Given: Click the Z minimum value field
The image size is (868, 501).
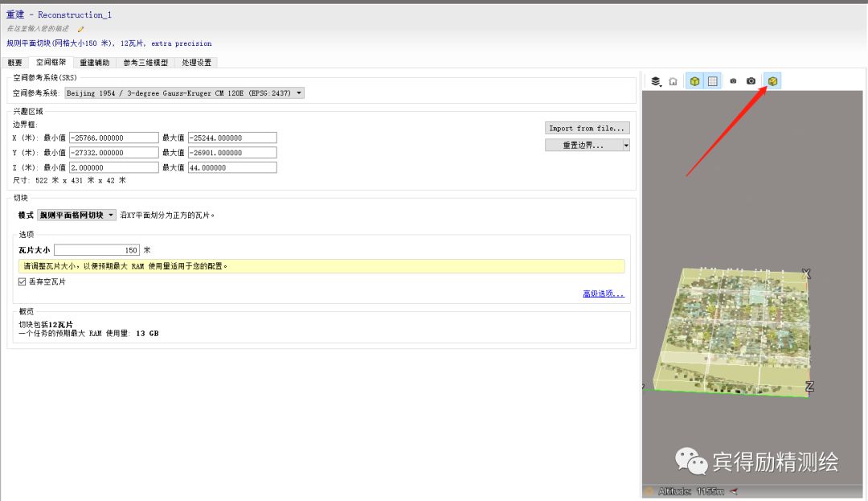Looking at the screenshot, I should pos(114,168).
